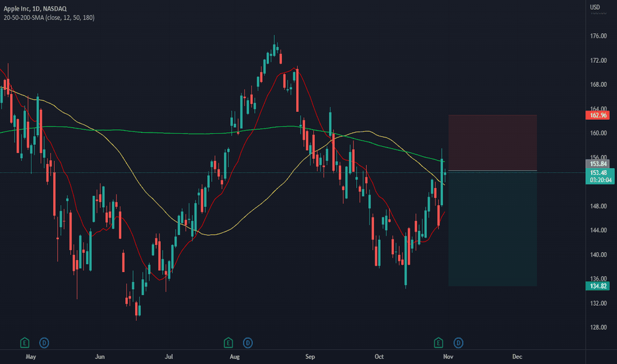Select the 20-50-200-SMA indicator legend
Screen dimensions: 617x364
click(49, 17)
